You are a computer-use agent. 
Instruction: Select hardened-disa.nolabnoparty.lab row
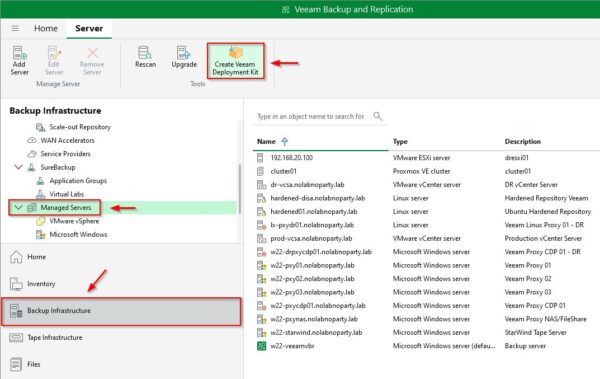[426, 198]
